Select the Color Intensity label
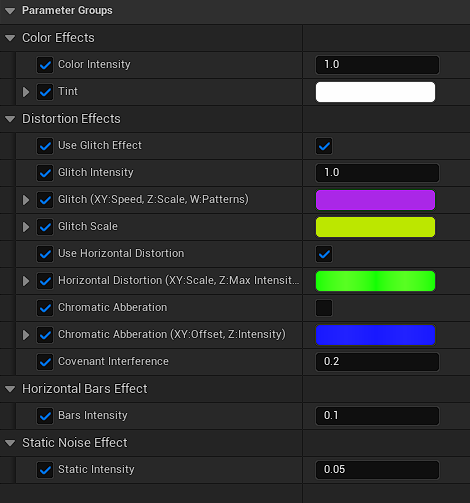Screen dimensions: 470x503 pyautogui.click(x=94, y=64)
